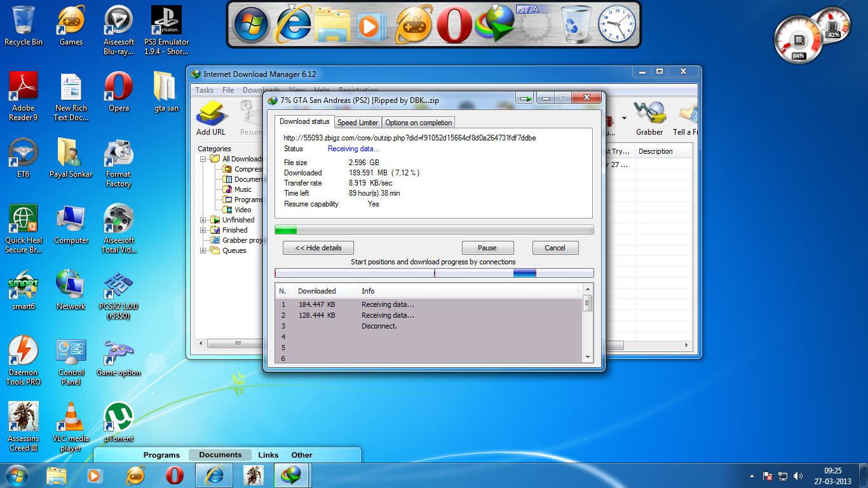Viewport: 868px width, 488px height.
Task: Expand the Queues category node
Action: pyautogui.click(x=203, y=250)
